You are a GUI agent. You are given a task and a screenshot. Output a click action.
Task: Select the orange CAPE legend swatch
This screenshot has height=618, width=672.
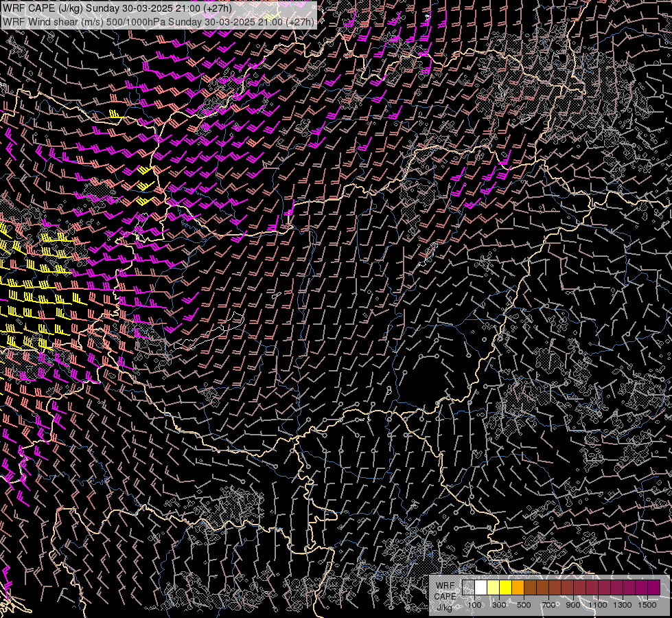pos(518,587)
